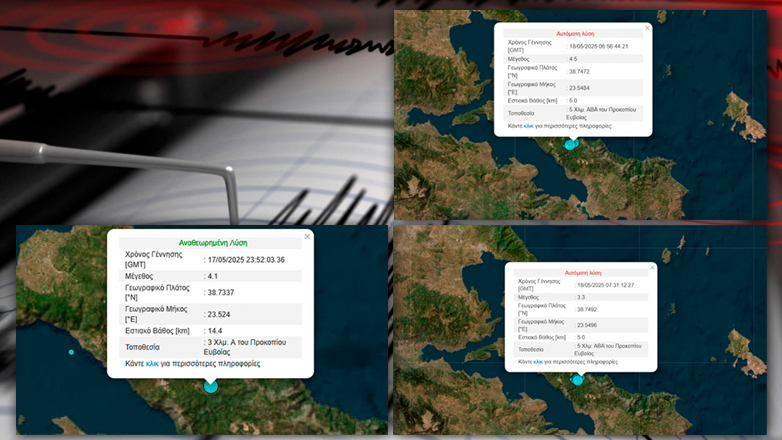This screenshot has height=440, width=782.
Task: Click the Αυτόματη λύση header in the 4.5 popup
Action: [x=575, y=33]
